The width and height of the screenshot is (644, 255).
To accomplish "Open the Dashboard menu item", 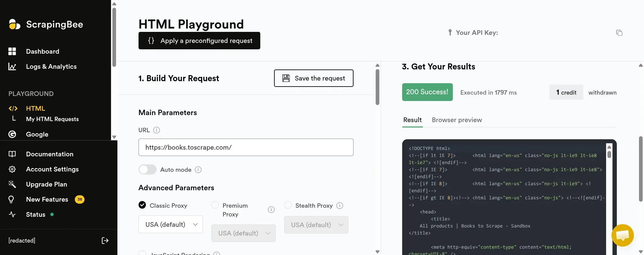I will point(43,51).
